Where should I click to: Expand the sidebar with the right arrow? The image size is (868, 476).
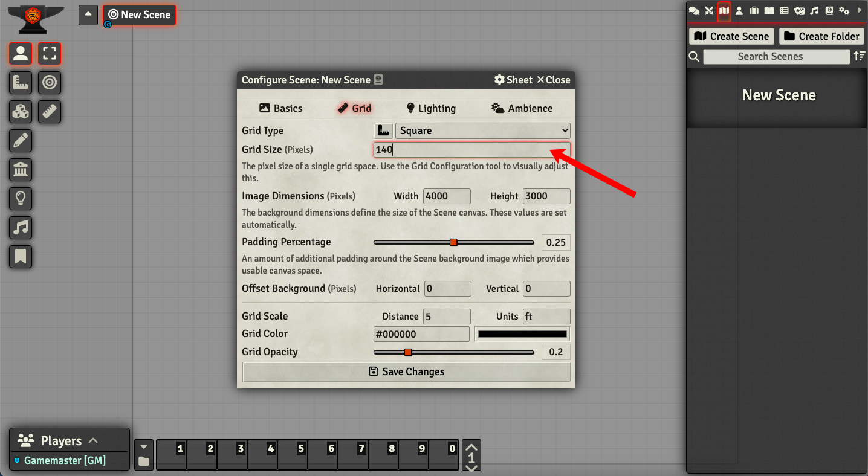pos(860,10)
